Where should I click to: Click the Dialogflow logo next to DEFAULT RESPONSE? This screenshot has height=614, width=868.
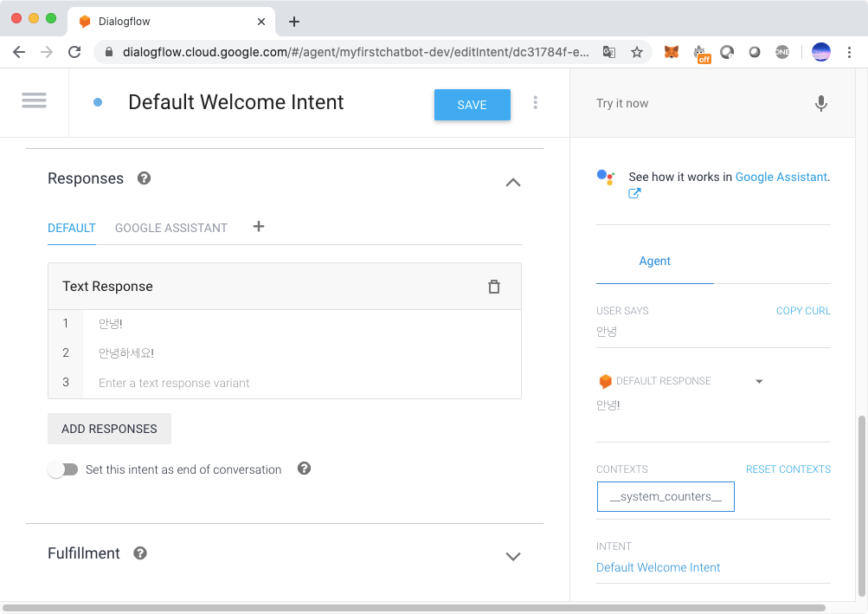pos(605,381)
